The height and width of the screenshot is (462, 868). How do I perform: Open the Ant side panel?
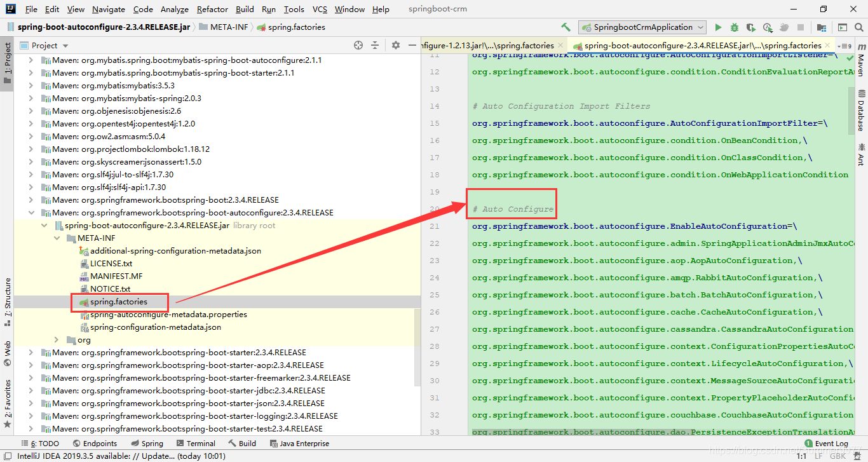[861, 154]
